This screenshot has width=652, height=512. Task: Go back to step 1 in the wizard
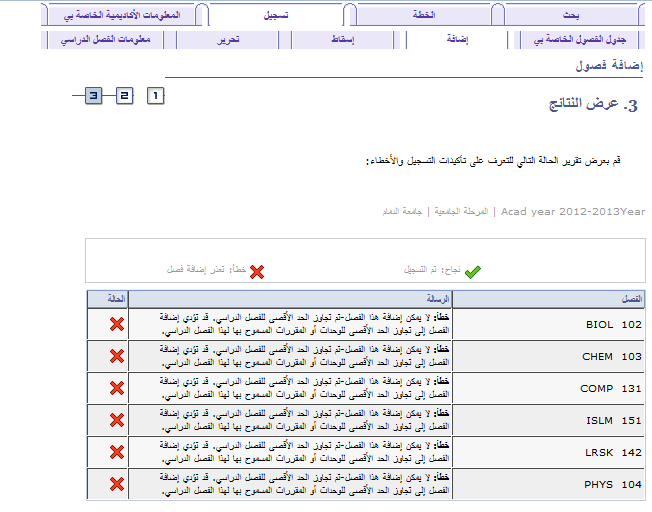point(155,96)
